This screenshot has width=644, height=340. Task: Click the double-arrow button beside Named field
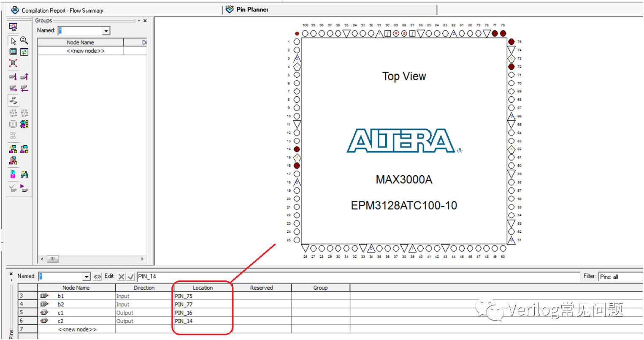tap(97, 277)
